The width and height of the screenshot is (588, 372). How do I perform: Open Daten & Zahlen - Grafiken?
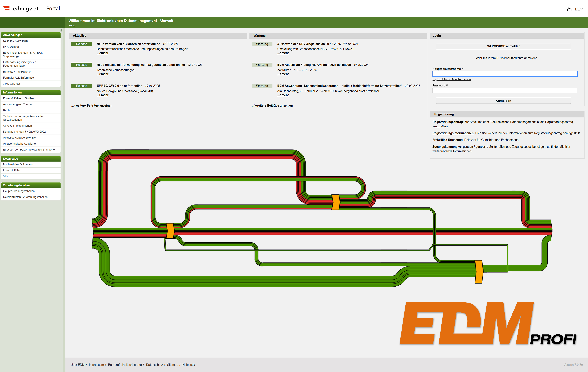tap(31, 98)
